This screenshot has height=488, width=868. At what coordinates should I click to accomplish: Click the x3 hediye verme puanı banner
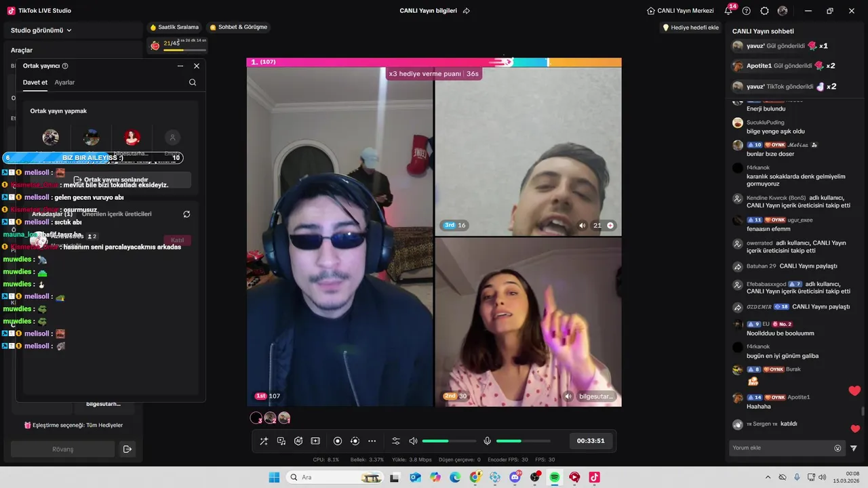point(434,73)
